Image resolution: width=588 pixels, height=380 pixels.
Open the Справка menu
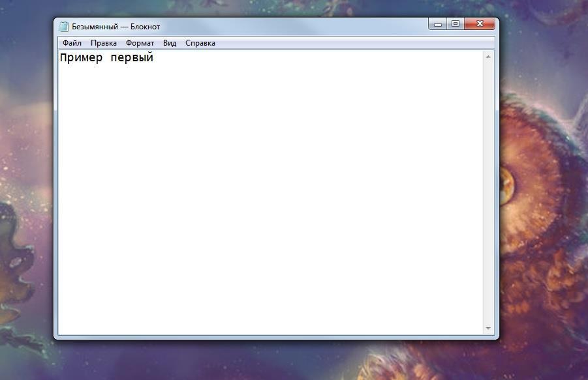pos(200,43)
